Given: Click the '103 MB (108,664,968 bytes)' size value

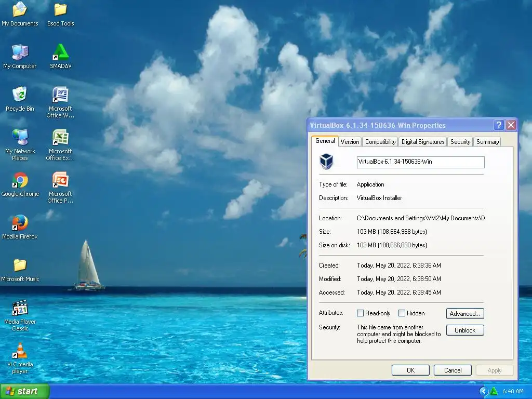Looking at the screenshot, I should (392, 232).
